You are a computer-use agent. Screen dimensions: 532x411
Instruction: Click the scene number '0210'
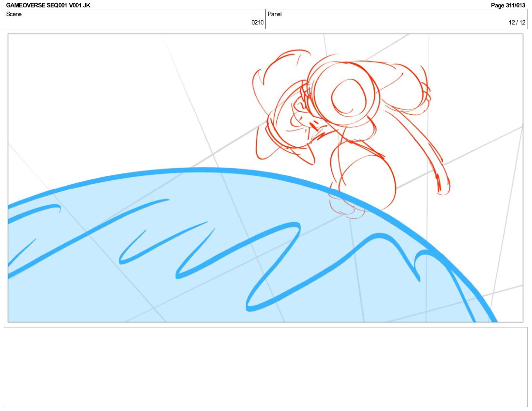tap(257, 22)
